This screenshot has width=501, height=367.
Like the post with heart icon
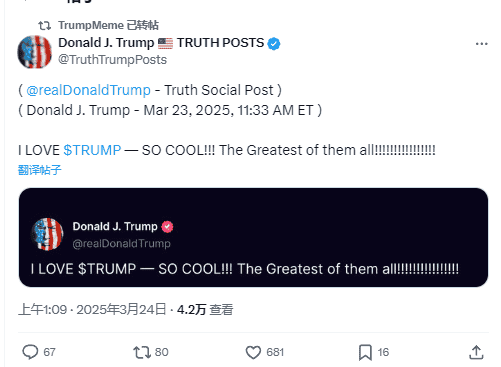click(253, 352)
